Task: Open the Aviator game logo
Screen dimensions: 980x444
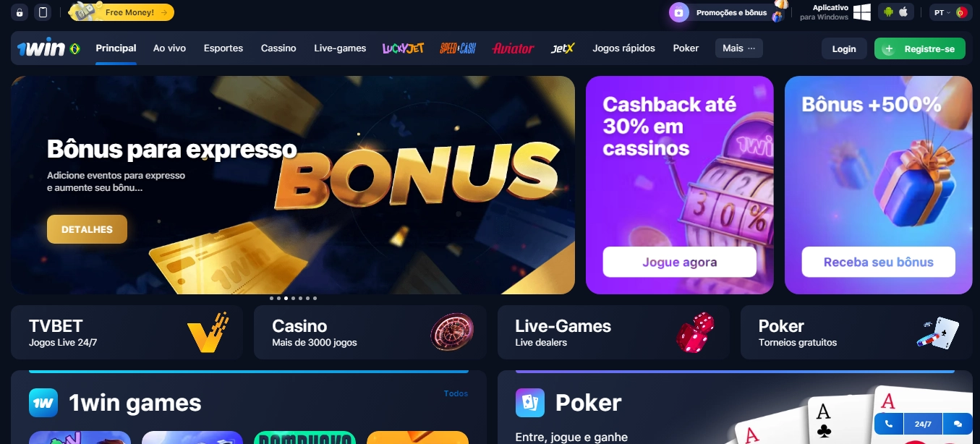Action: pos(513,48)
